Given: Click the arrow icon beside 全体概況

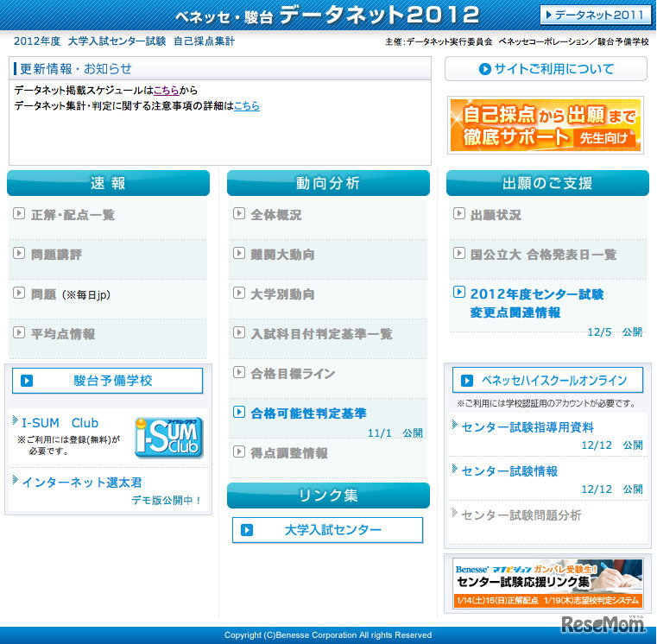Looking at the screenshot, I should (x=239, y=214).
